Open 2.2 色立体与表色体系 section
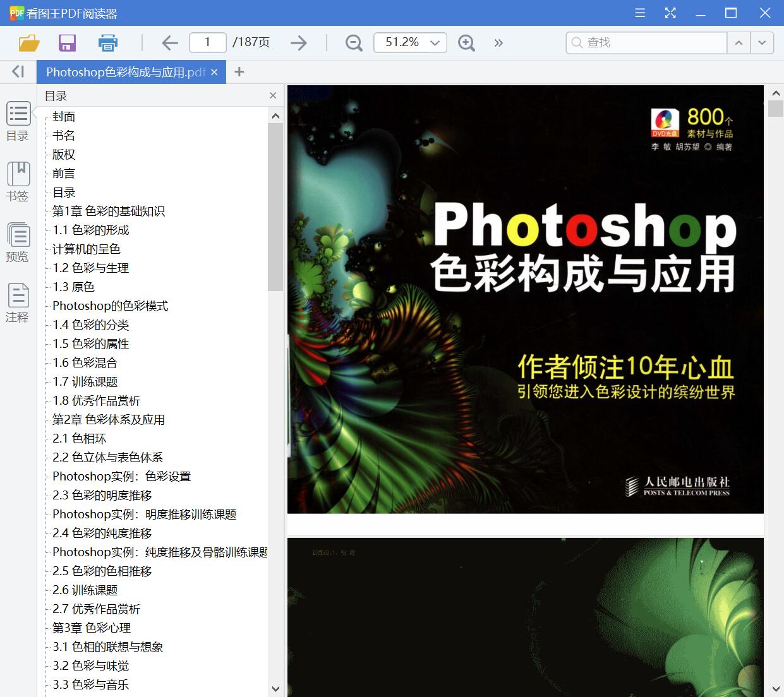Viewport: 784px width, 697px height. (108, 457)
